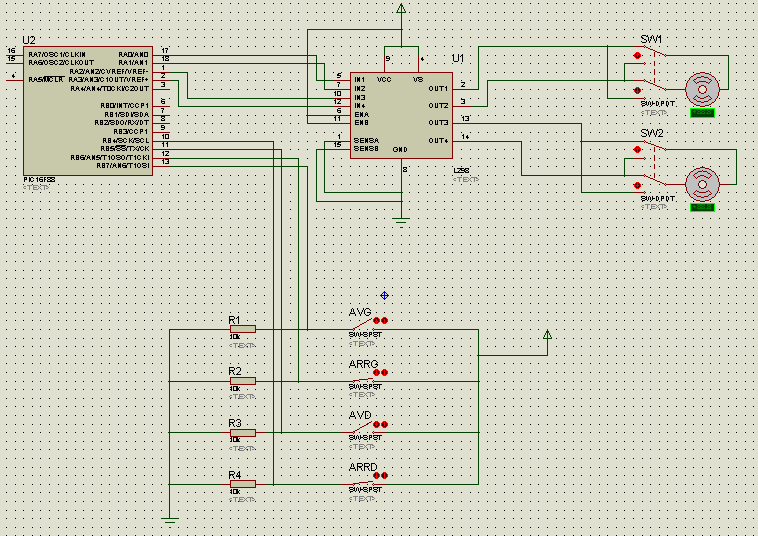Screen dimensions: 758x536
Task: Click the 'ARRD' switch name label
Action: pyautogui.click(x=363, y=467)
